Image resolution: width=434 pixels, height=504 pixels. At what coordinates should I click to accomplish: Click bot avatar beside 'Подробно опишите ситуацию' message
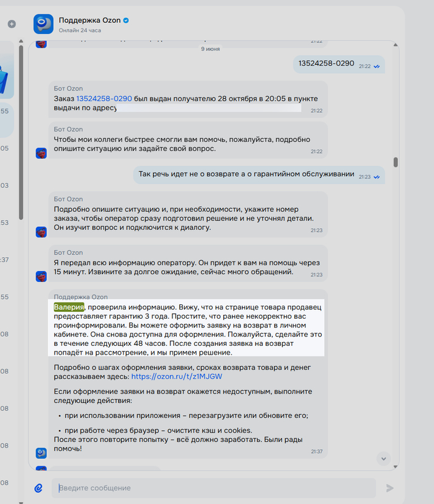[x=41, y=232]
